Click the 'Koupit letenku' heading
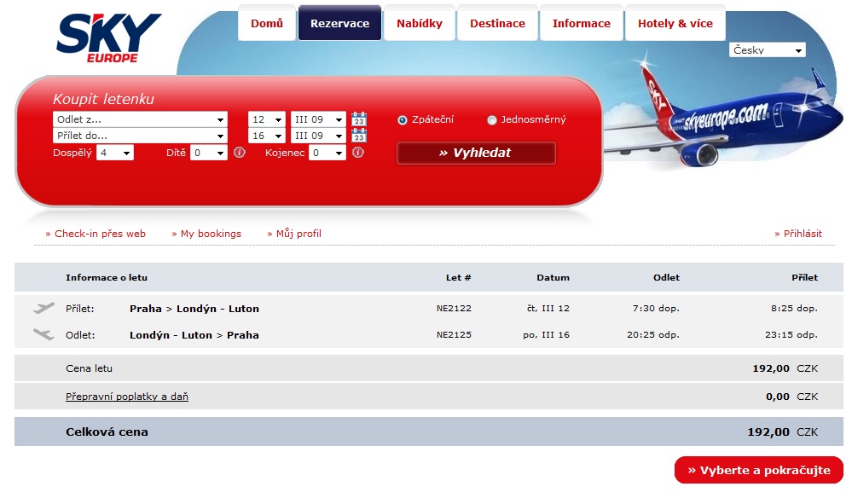Screen dimensions: 852x504 pos(103,99)
